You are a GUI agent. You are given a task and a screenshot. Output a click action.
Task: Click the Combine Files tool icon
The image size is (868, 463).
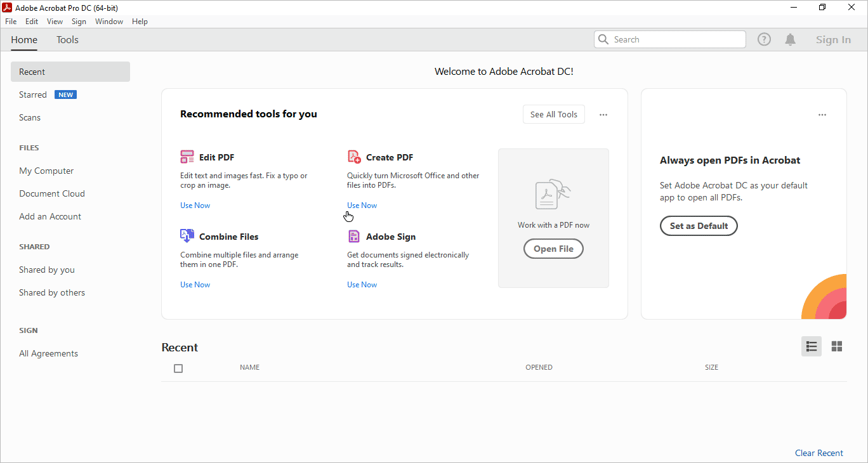(187, 237)
